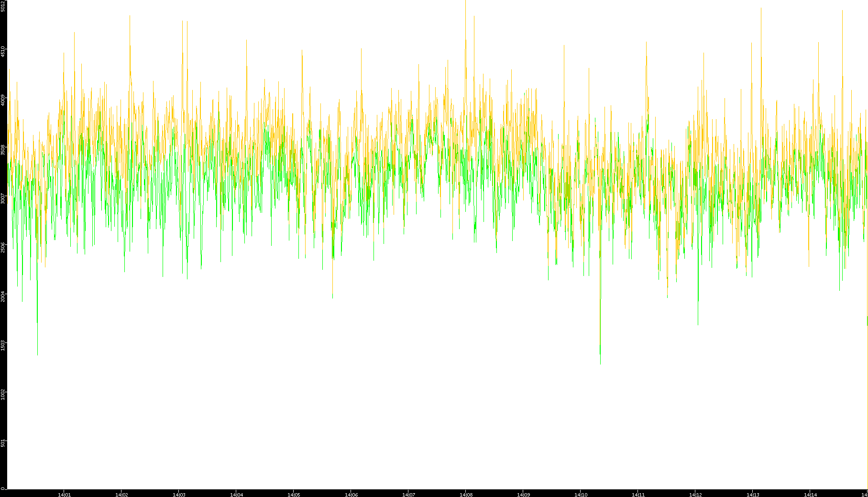Select the 14:03 time label on the axis
The width and height of the screenshot is (868, 497).
(x=179, y=495)
